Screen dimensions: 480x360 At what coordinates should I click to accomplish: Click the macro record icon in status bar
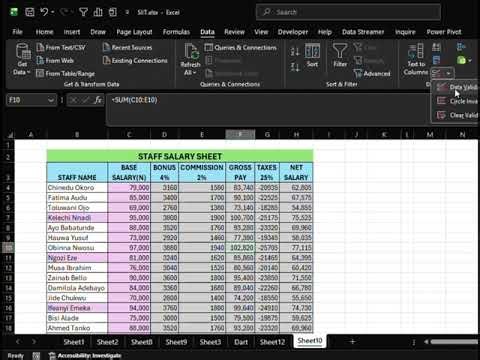(x=36, y=356)
